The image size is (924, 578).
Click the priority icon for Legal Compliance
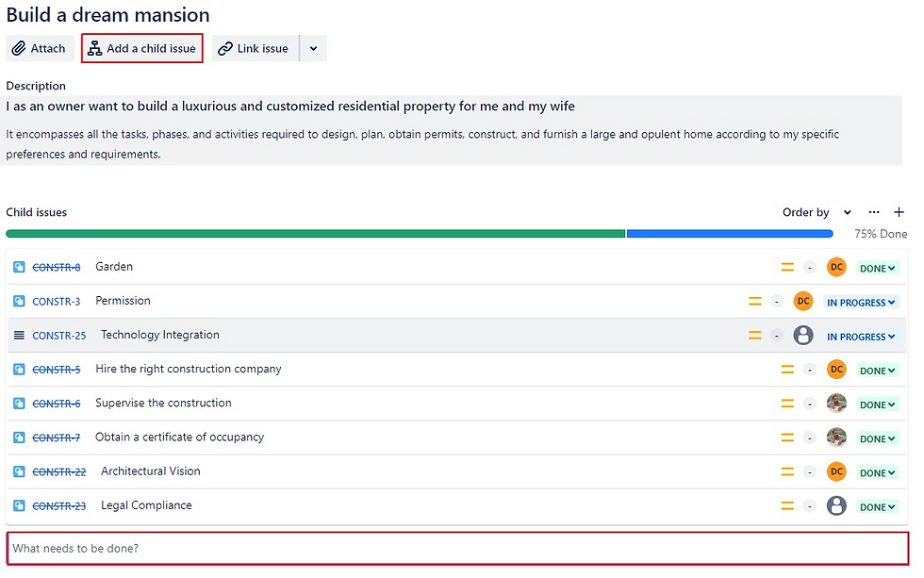[x=787, y=505]
